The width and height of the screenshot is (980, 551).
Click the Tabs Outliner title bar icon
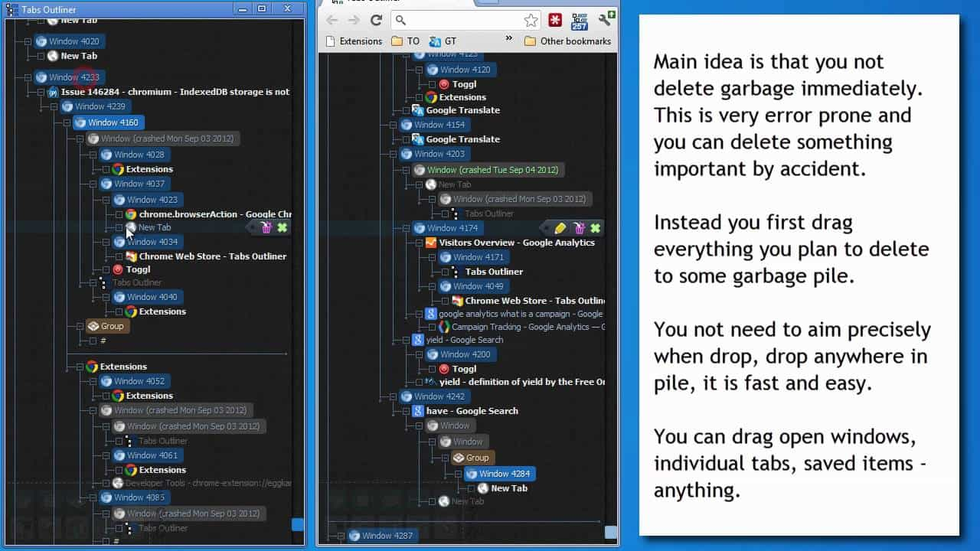pyautogui.click(x=11, y=9)
